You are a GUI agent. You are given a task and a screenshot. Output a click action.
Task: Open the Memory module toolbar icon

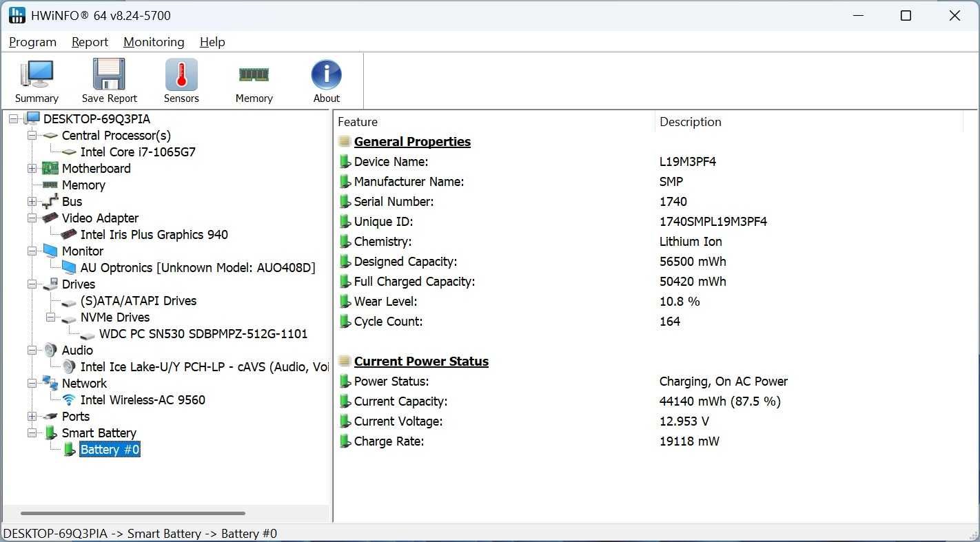[254, 74]
